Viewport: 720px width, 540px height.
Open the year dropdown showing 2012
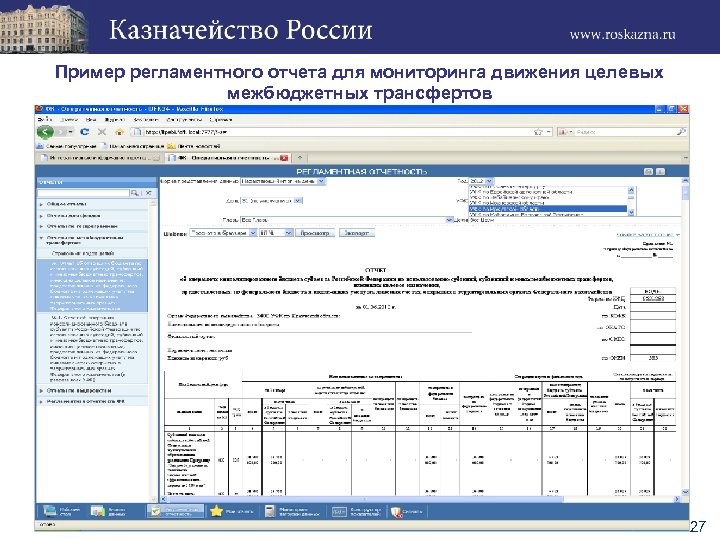pyautogui.click(x=480, y=181)
